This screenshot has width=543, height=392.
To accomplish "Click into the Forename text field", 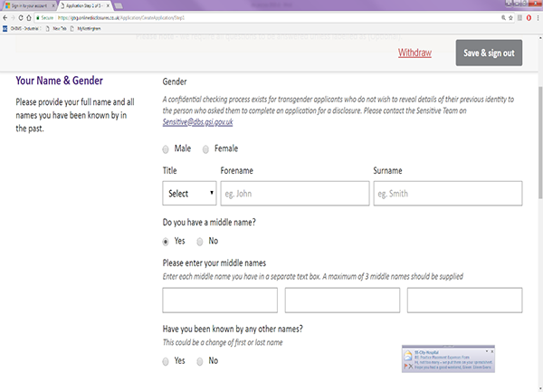I will pyautogui.click(x=294, y=193).
